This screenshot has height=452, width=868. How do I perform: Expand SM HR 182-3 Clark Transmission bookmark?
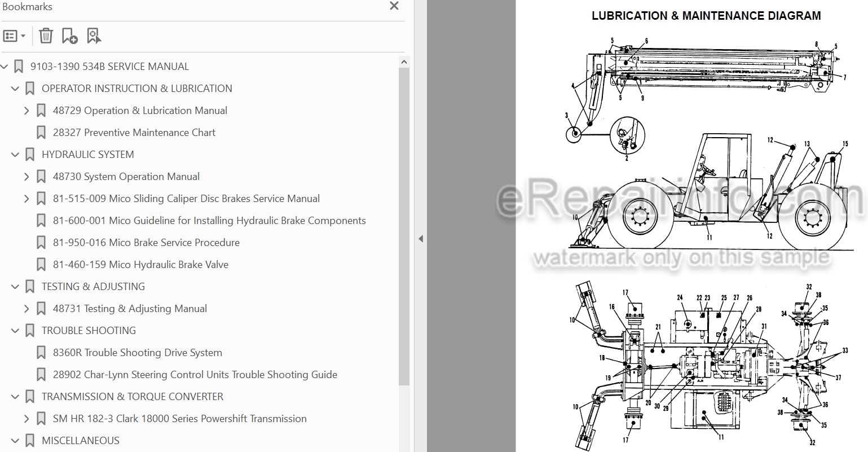pos(26,419)
